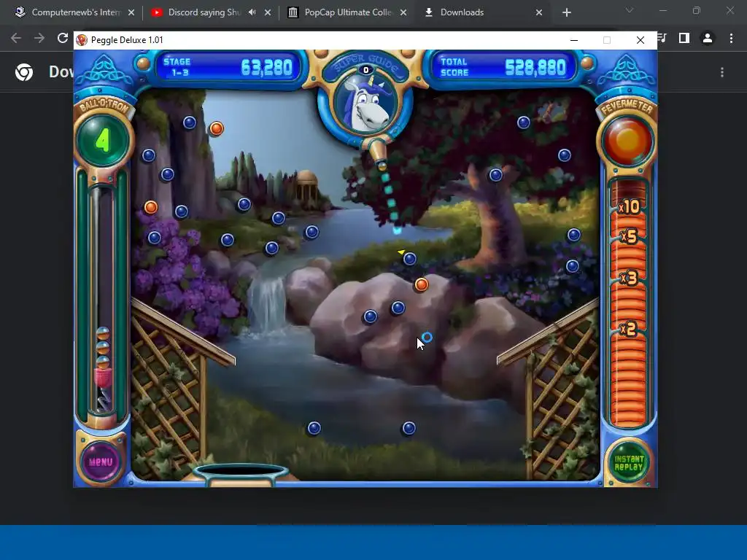Click the Chrome logo on Downloads page
Viewport: 747px width, 560px height.
(x=24, y=72)
